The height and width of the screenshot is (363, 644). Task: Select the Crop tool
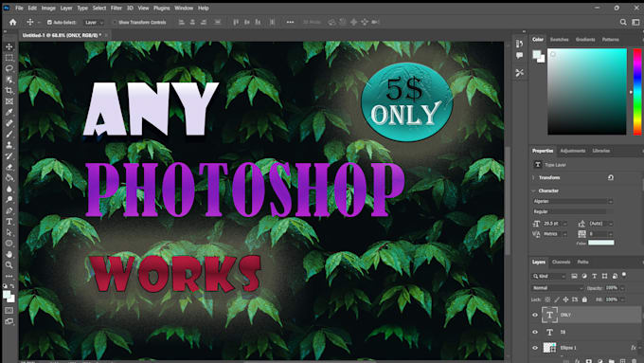9,90
